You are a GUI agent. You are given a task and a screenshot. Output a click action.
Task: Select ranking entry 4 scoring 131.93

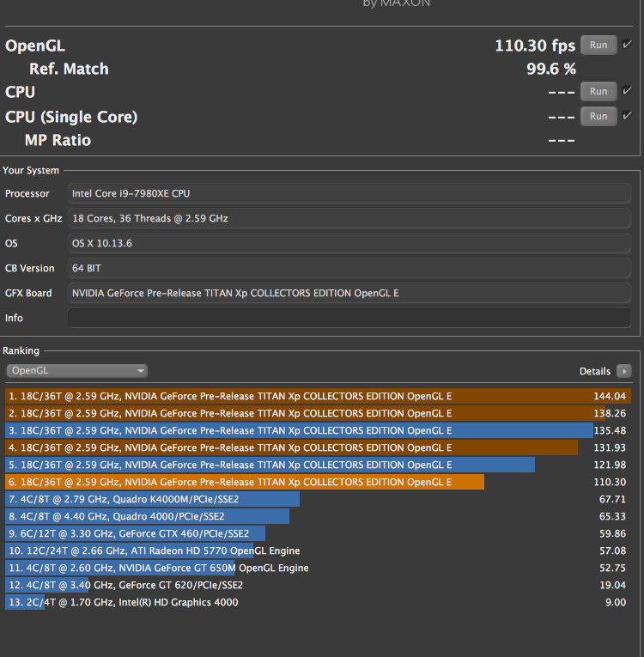point(318,448)
